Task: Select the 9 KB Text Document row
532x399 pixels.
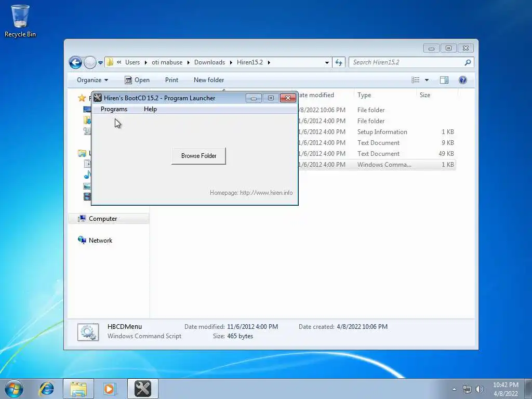Action: click(x=377, y=143)
